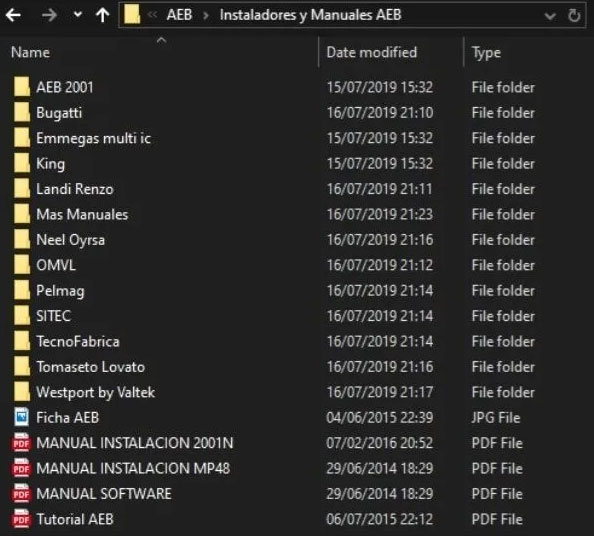
Task: Select the MANUAL SOFTWARE PDF icon
Action: click(x=21, y=494)
